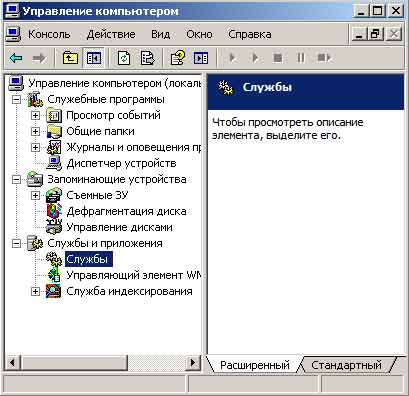Viewport: 409px width, 396px height.
Task: Restore the inner console child window
Action: coord(376,34)
